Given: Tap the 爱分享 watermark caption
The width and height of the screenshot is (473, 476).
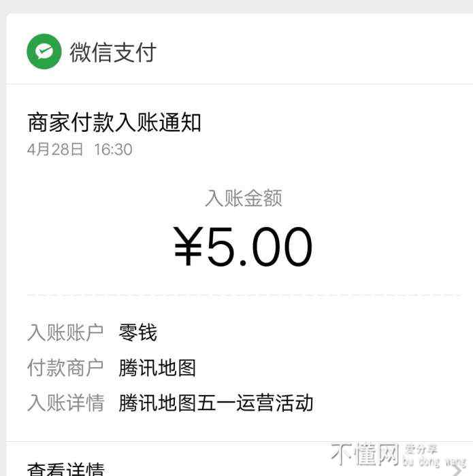Looking at the screenshot, I should (x=421, y=449).
